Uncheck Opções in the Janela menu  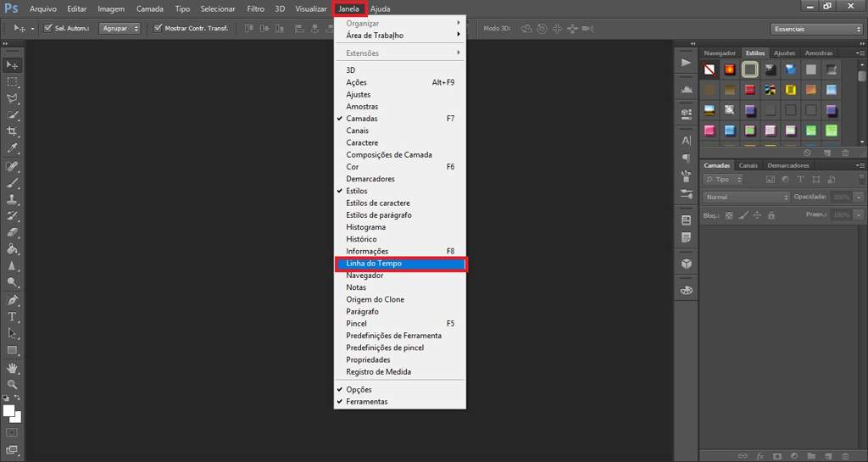(x=400, y=389)
